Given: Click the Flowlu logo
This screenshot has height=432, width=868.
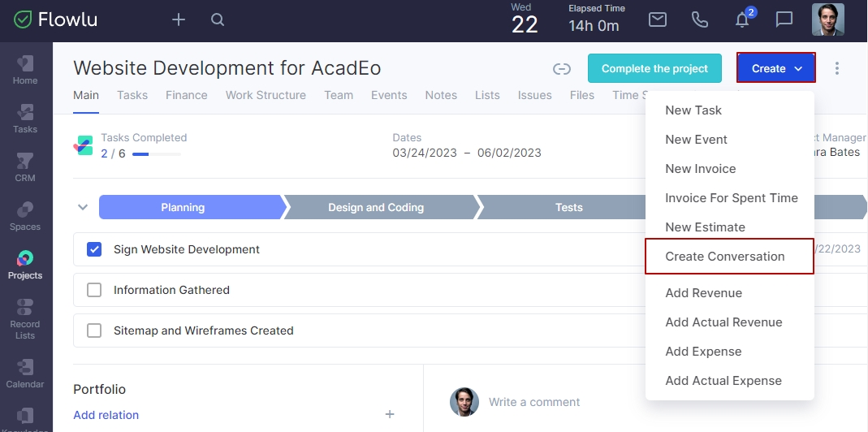Looking at the screenshot, I should (55, 20).
